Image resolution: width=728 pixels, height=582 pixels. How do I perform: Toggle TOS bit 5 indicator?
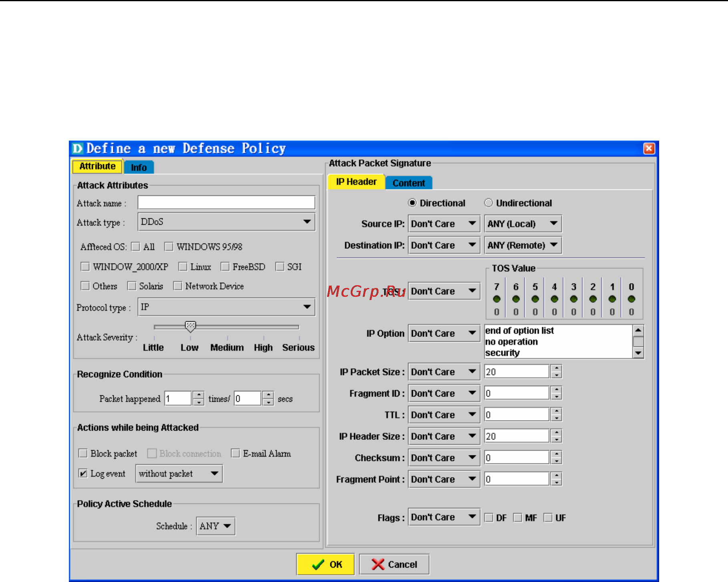click(x=535, y=299)
